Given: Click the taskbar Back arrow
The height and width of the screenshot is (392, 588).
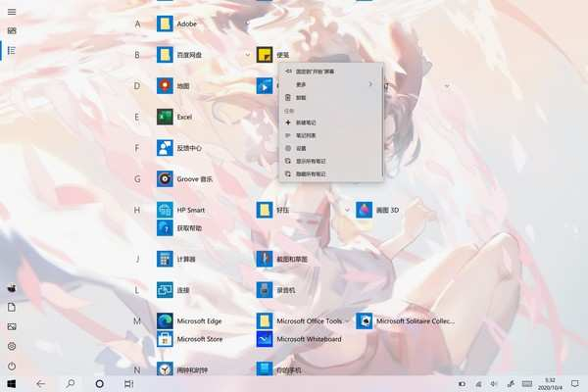Looking at the screenshot, I should 40,384.
